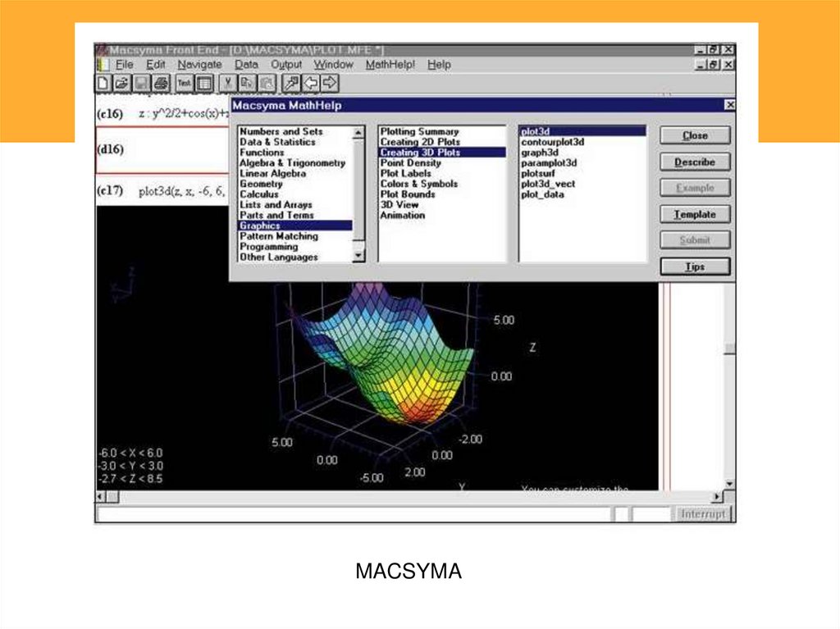Click vertical scrollbar down arrow of notebook
This screenshot has height=629, width=840.
[729, 485]
